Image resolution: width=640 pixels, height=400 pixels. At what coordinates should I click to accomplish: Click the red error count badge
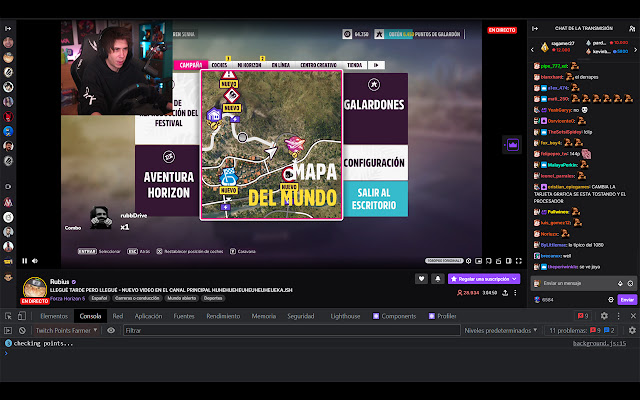[583, 316]
